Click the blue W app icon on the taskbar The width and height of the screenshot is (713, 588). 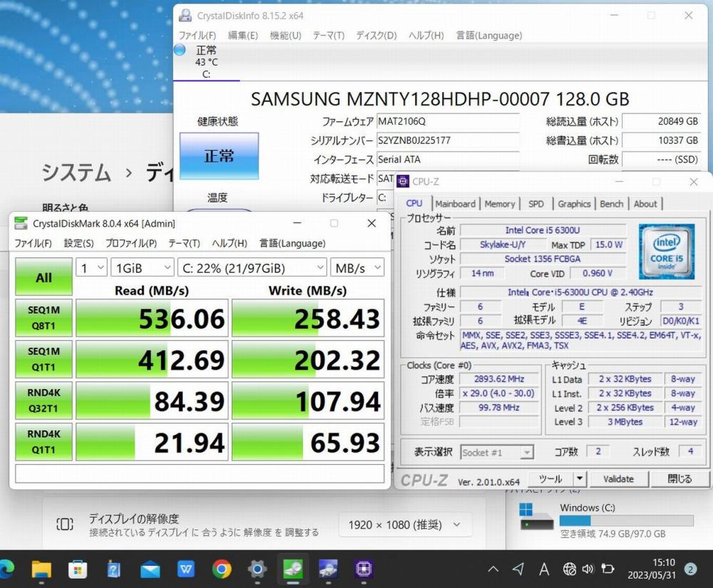(185, 569)
